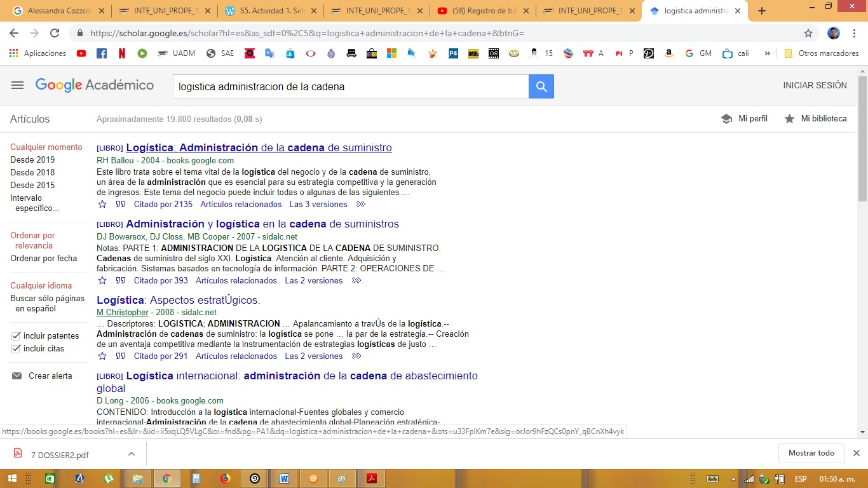Show hidden bookmarks with the chevron
The height and width of the screenshot is (488, 868).
click(768, 53)
